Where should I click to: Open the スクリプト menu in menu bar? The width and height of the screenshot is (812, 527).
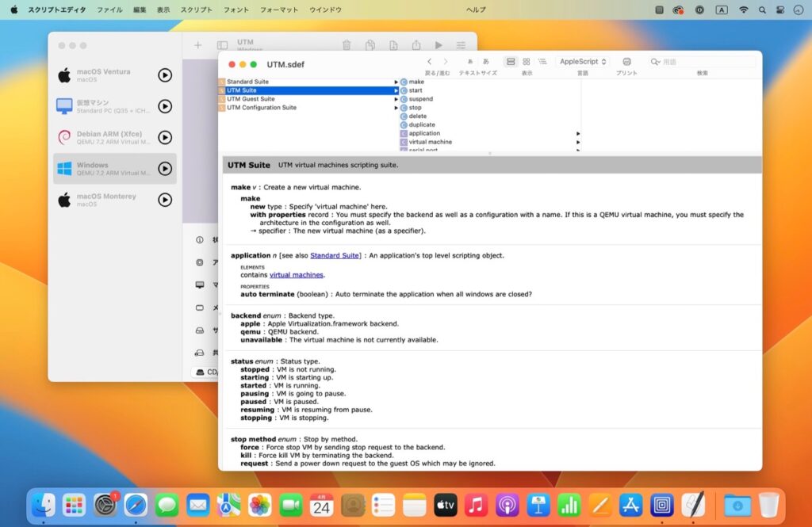coord(197,10)
